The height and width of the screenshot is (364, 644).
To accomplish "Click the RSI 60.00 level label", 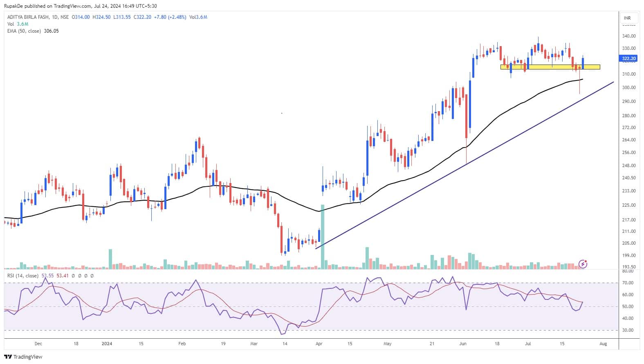I will coord(628,295).
